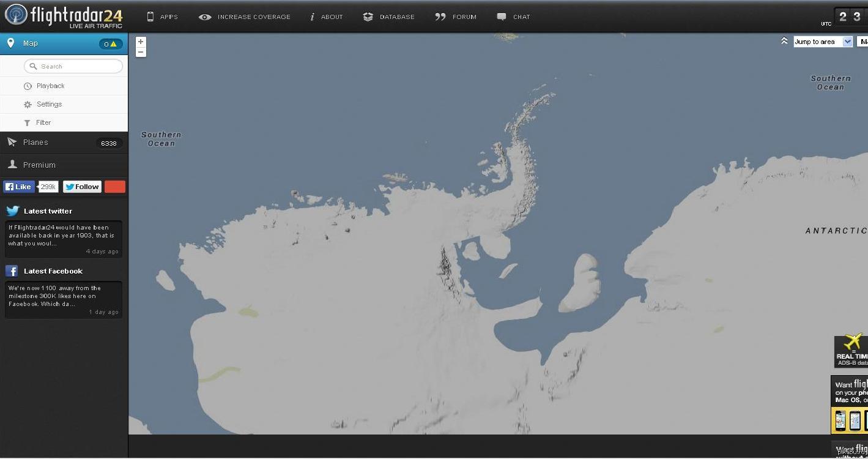Select the Map sidebar tab
Screen dimensions: 868x459
[x=31, y=43]
